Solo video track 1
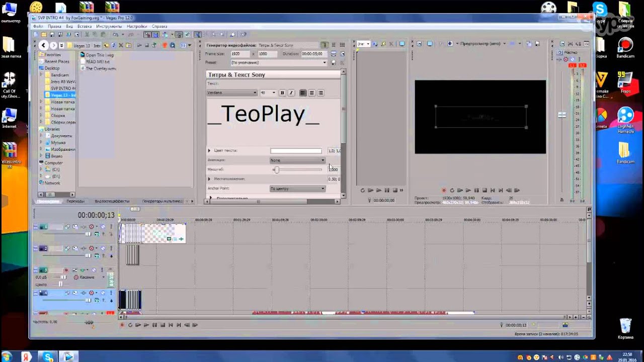The height and width of the screenshot is (362, 644). pos(111,227)
